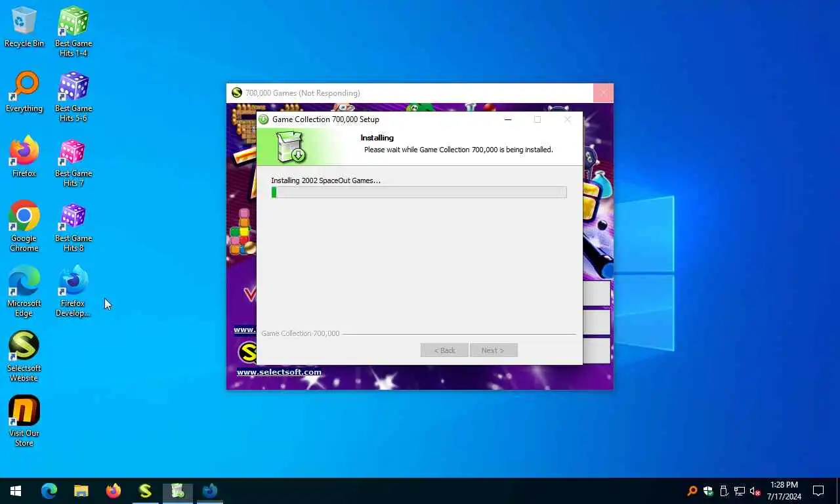Open Best Game Hits 7 shortcut
The height and width of the screenshot is (504, 840).
pos(73,161)
